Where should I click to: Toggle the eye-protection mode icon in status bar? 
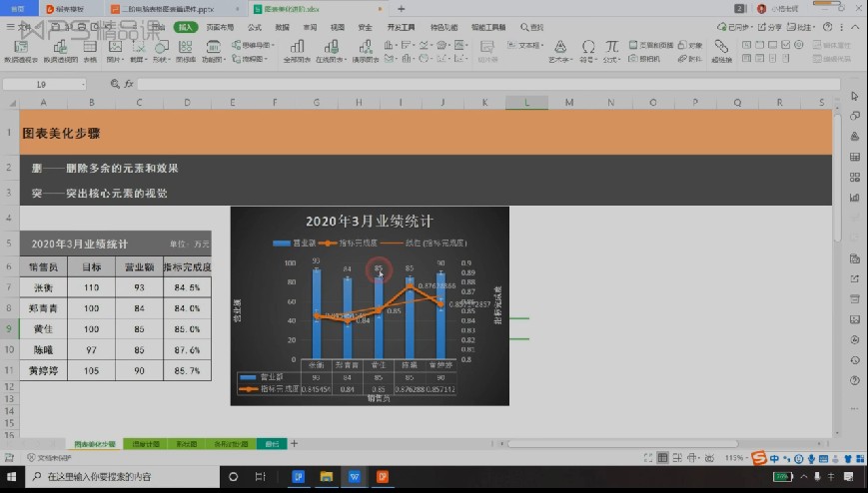point(709,458)
